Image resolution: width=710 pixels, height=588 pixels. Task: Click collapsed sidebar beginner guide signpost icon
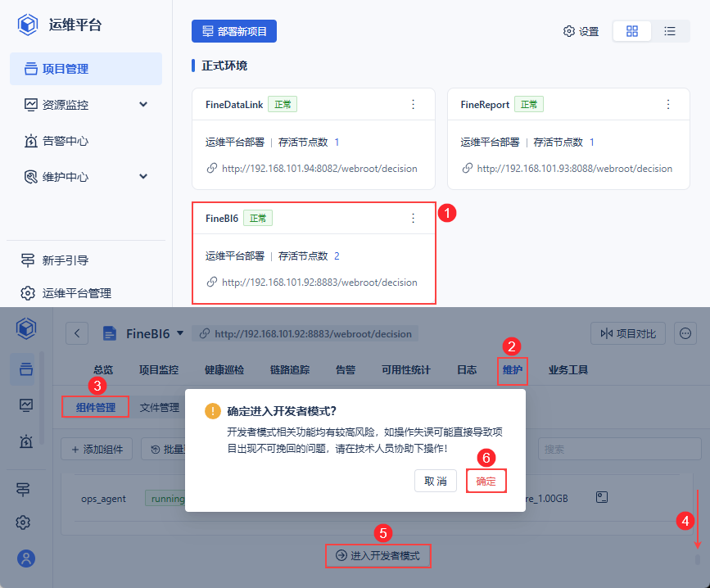[23, 490]
